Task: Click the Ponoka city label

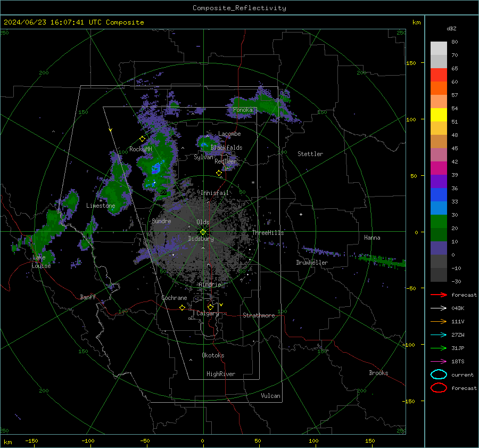Action: pyautogui.click(x=243, y=110)
